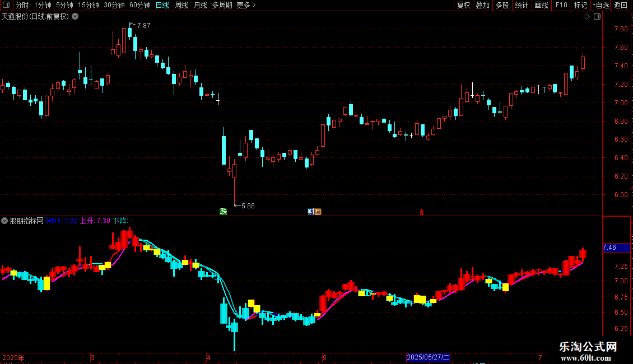Expand the 更多 > periods menu
This screenshot has width=633, height=364.
tap(246, 5)
